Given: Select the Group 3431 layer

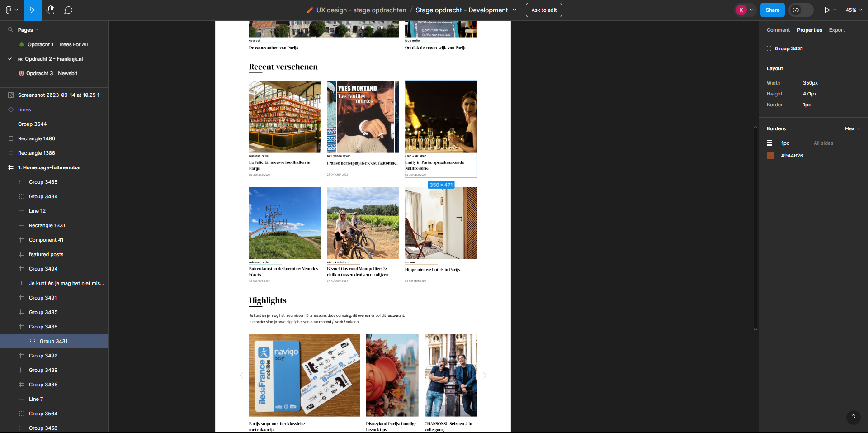Looking at the screenshot, I should (x=54, y=341).
